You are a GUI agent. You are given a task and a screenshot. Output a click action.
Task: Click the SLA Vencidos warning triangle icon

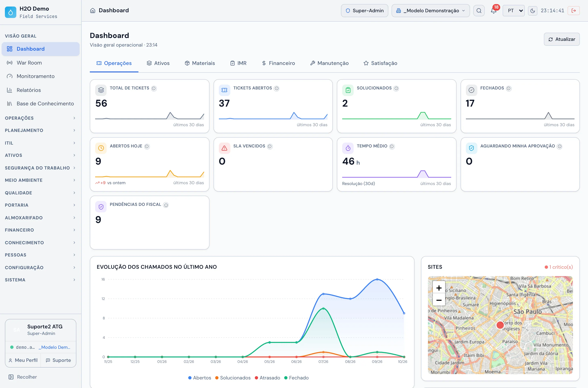coord(224,148)
